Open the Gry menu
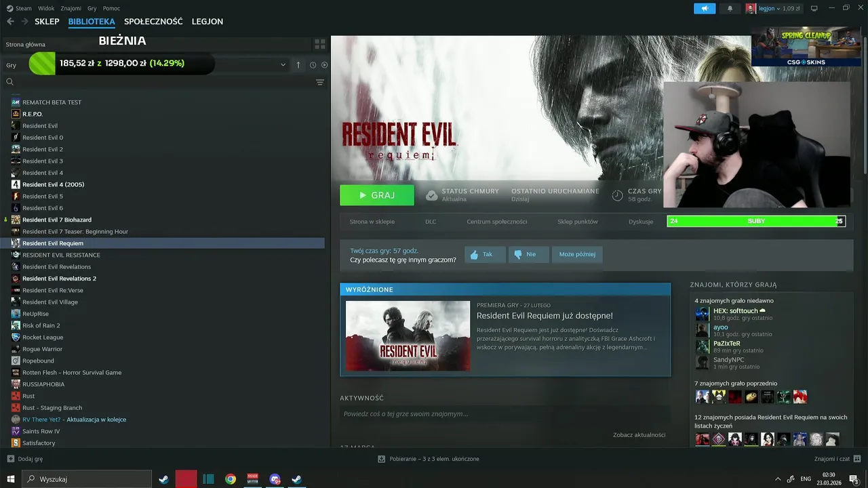868x488 pixels. (x=92, y=9)
